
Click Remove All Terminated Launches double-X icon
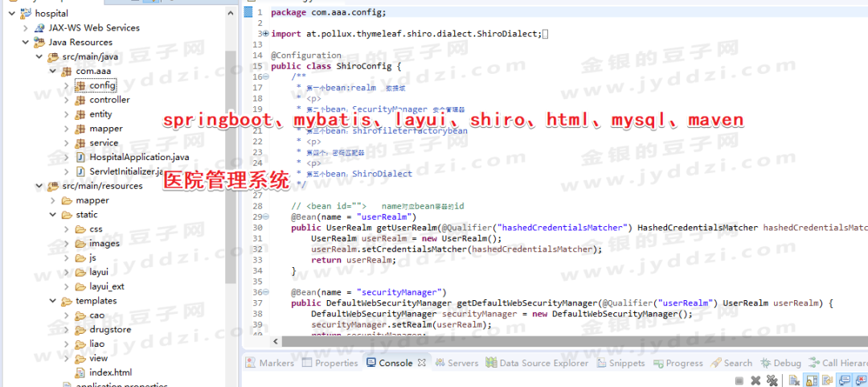pyautogui.click(x=772, y=381)
